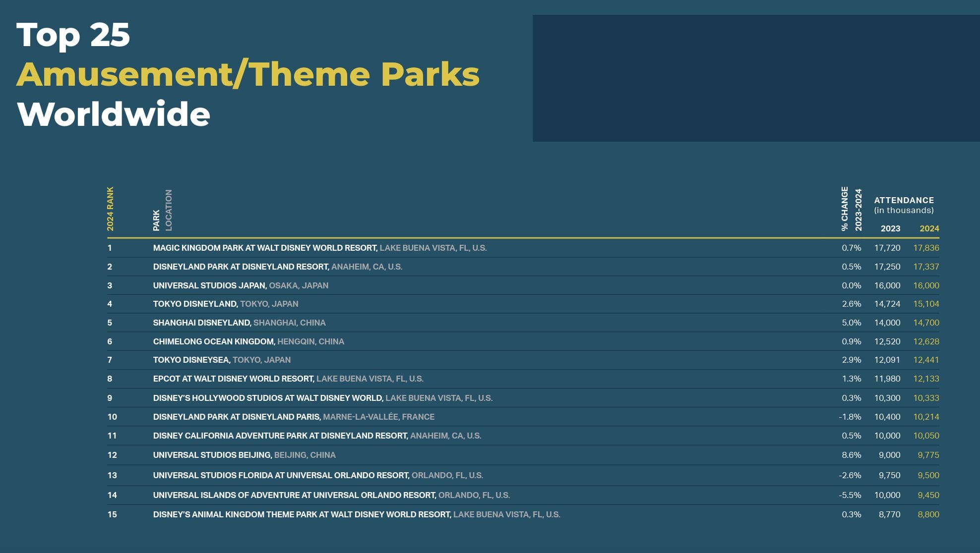Click the rank number 15
The image size is (980, 553).
point(112,514)
